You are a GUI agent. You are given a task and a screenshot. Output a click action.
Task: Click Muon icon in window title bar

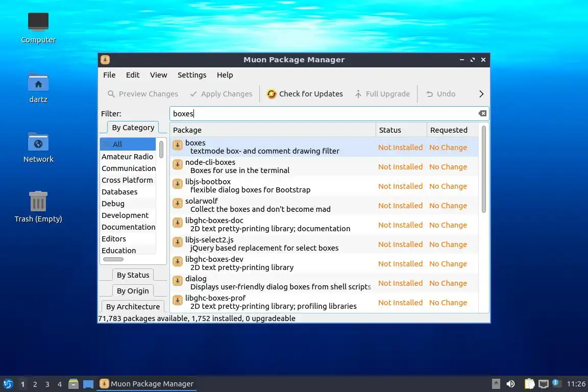pos(105,60)
